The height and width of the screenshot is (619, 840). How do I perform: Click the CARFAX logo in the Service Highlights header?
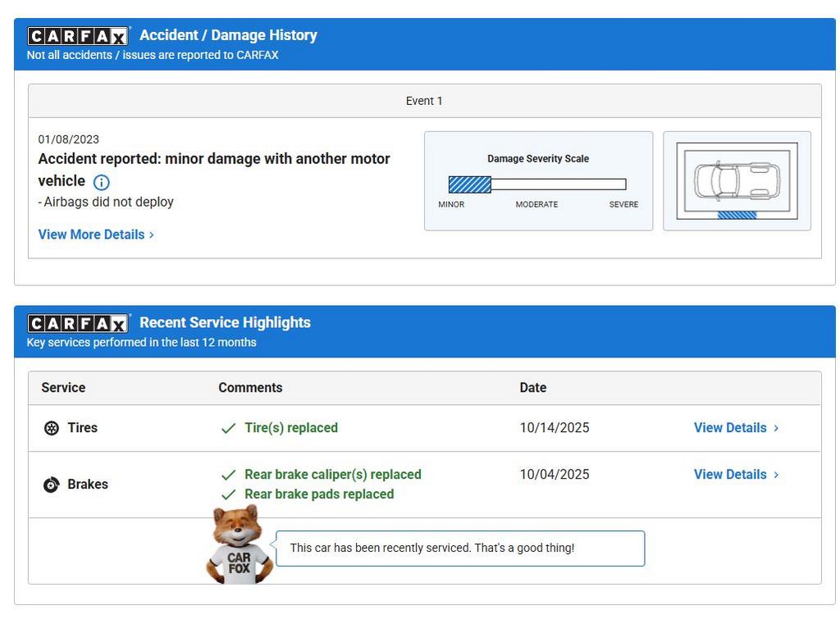coord(78,323)
